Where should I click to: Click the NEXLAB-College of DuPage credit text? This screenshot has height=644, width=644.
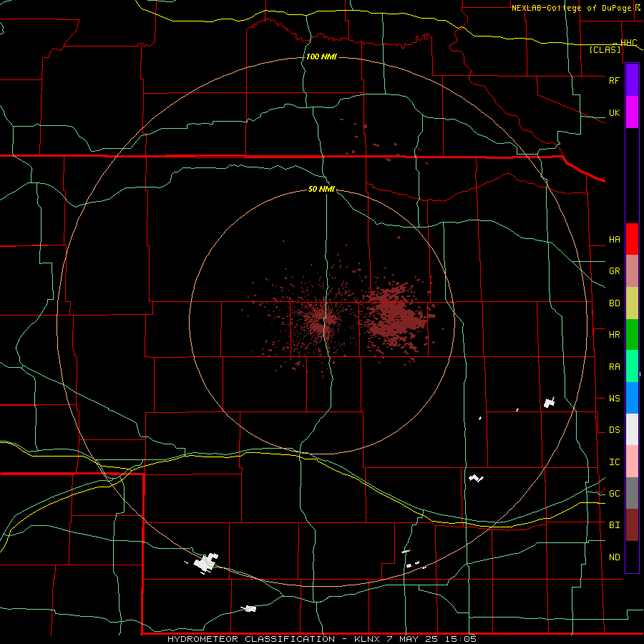point(573,8)
